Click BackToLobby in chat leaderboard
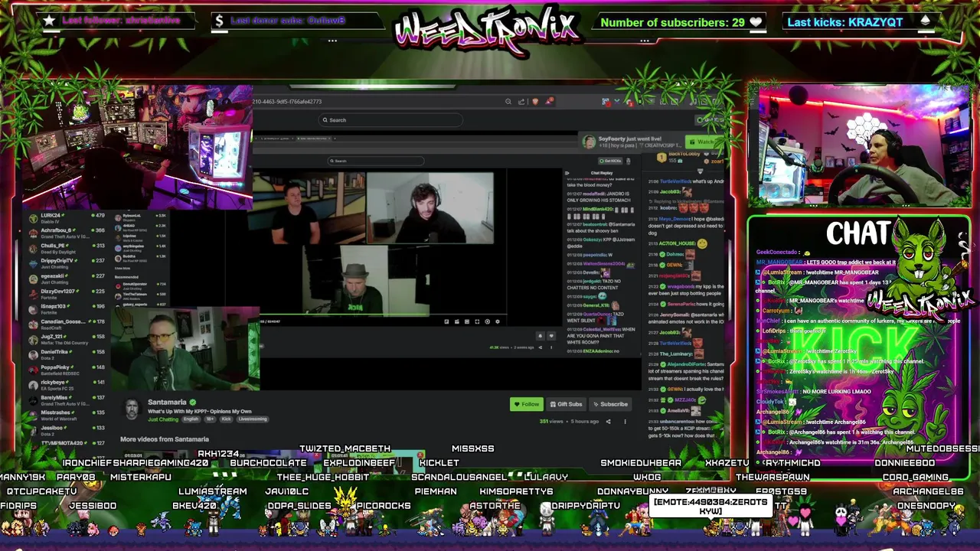The image size is (980, 551). pos(684,154)
